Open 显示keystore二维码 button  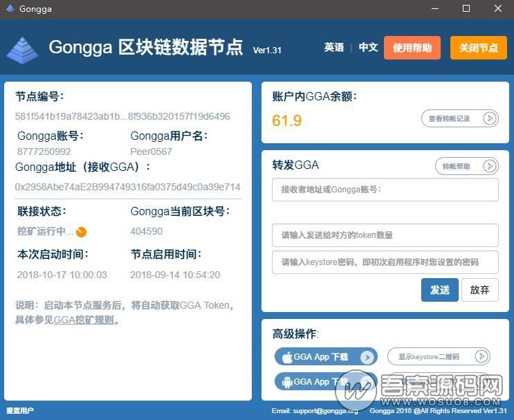click(x=439, y=356)
